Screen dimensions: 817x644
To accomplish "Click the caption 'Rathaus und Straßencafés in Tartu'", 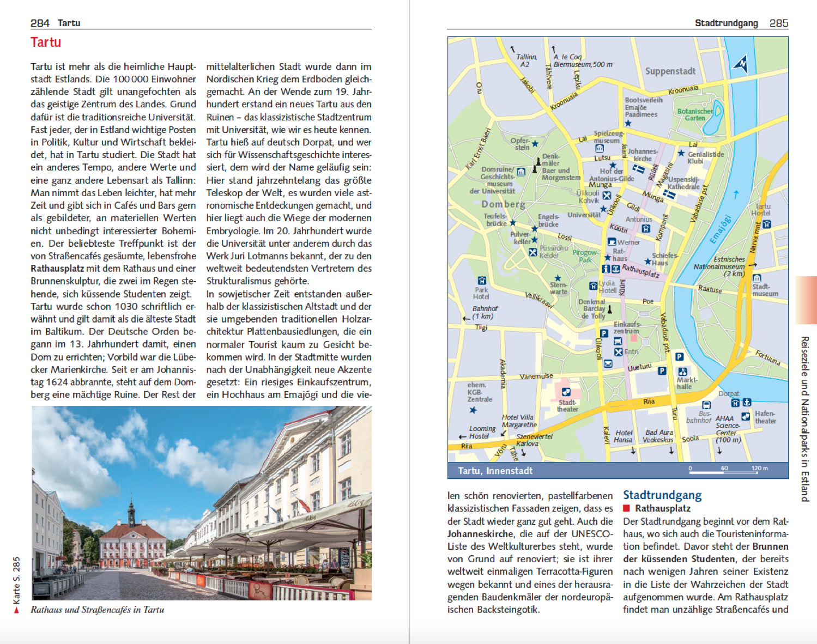I will 97,610.
